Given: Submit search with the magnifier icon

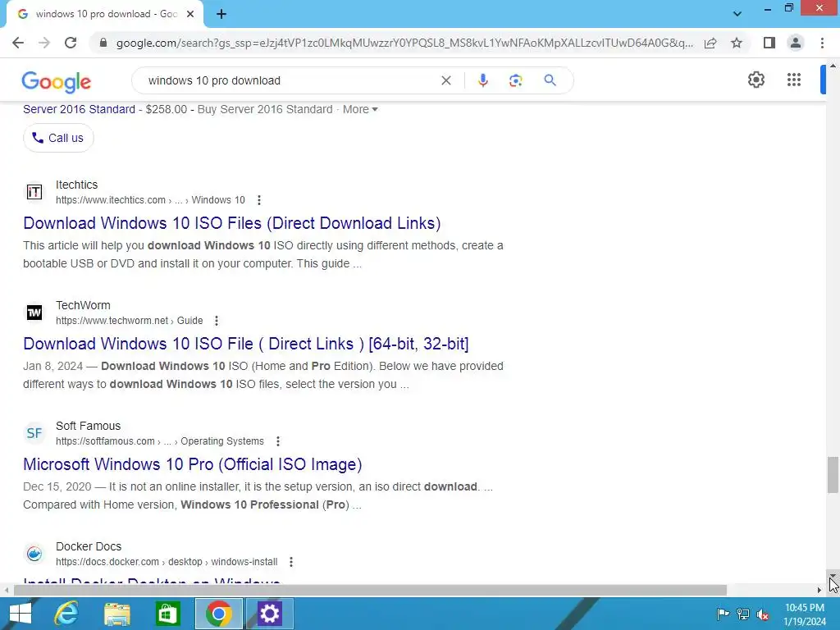Looking at the screenshot, I should click(550, 80).
